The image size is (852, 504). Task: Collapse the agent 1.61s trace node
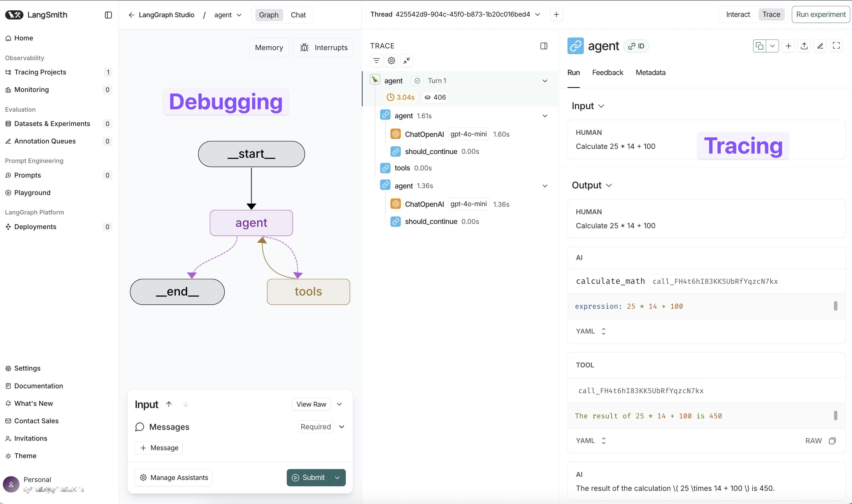545,116
